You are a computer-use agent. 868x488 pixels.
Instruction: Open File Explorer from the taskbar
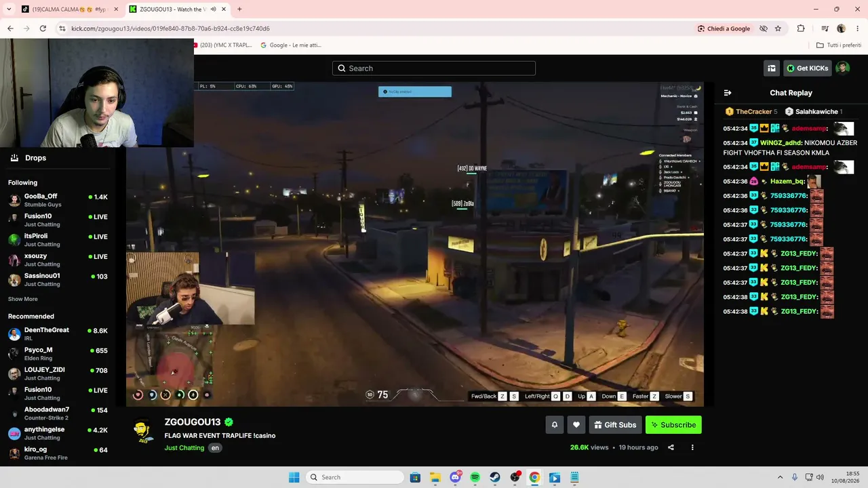point(435,477)
